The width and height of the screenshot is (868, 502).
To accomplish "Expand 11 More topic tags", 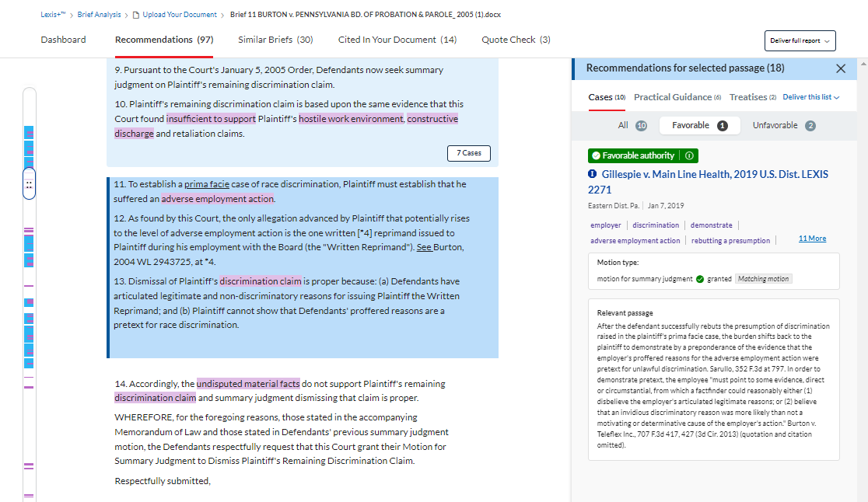I will (x=812, y=239).
